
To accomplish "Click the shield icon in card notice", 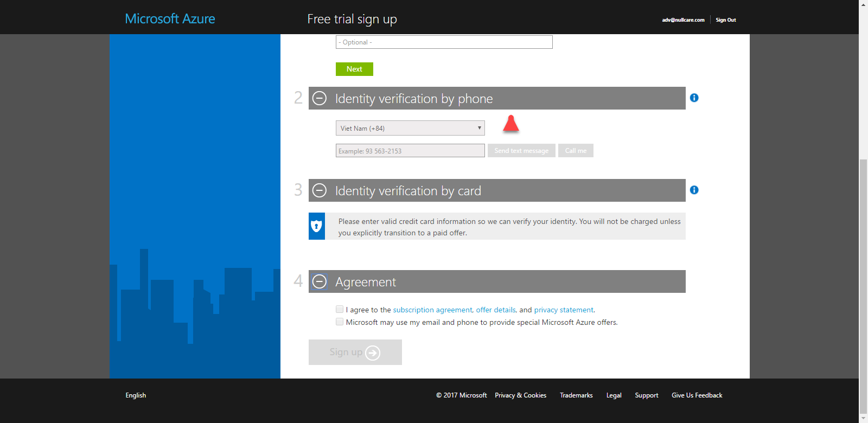I will coord(317,226).
